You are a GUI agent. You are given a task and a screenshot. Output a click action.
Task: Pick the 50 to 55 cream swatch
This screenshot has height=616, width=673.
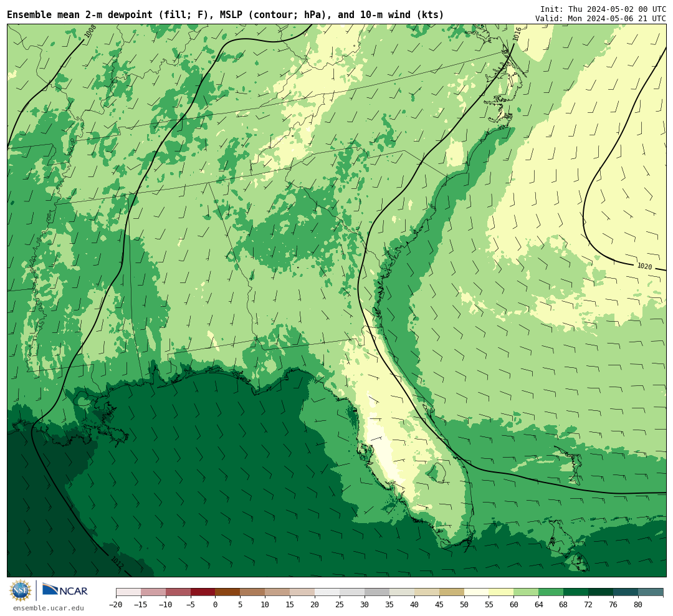[x=477, y=592]
